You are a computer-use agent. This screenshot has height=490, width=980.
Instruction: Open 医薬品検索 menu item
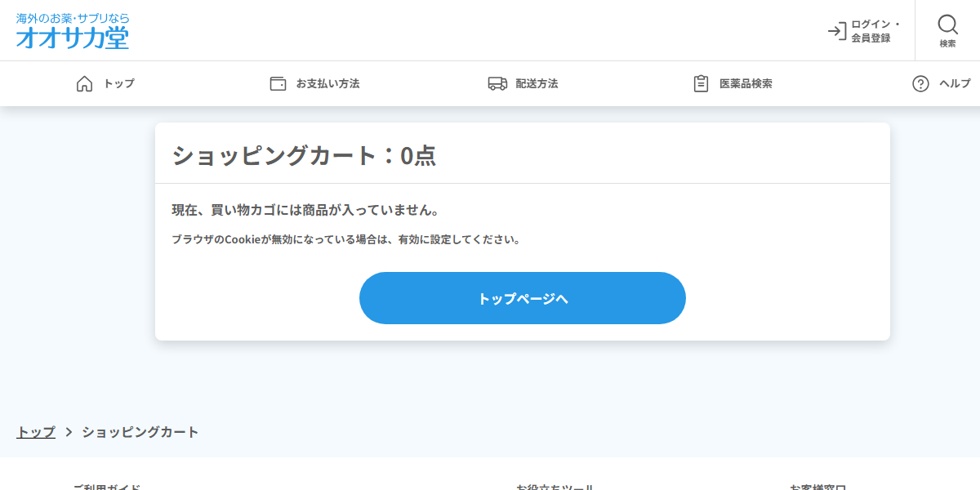click(746, 83)
